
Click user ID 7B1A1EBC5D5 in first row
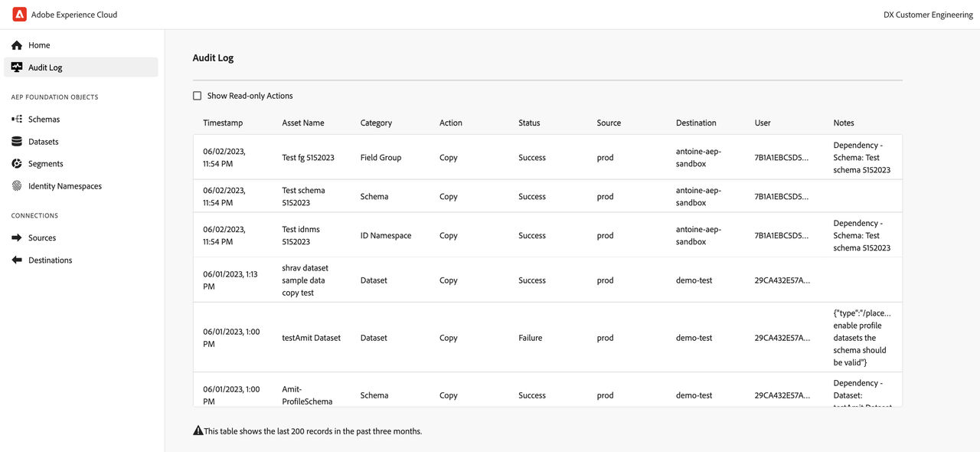point(782,158)
